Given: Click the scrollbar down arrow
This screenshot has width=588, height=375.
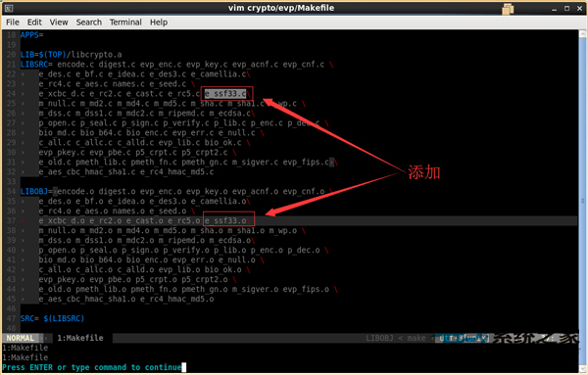Looking at the screenshot, I should point(582,369).
